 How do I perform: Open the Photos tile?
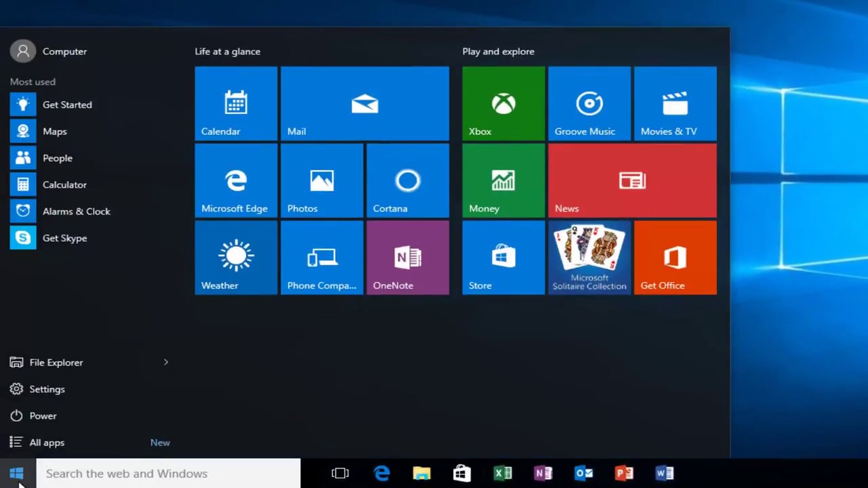pos(322,180)
